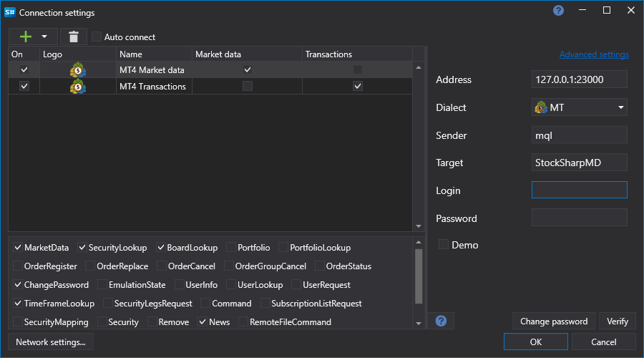Enable the Portfolio checkbox
644x358 pixels.
tap(231, 248)
